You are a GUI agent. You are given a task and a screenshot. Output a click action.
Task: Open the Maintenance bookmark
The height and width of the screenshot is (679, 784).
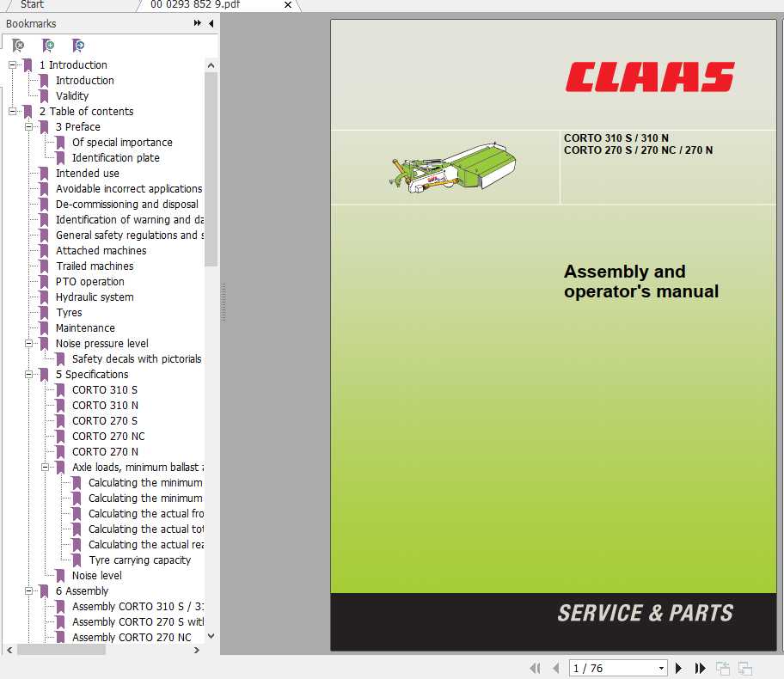tap(85, 328)
